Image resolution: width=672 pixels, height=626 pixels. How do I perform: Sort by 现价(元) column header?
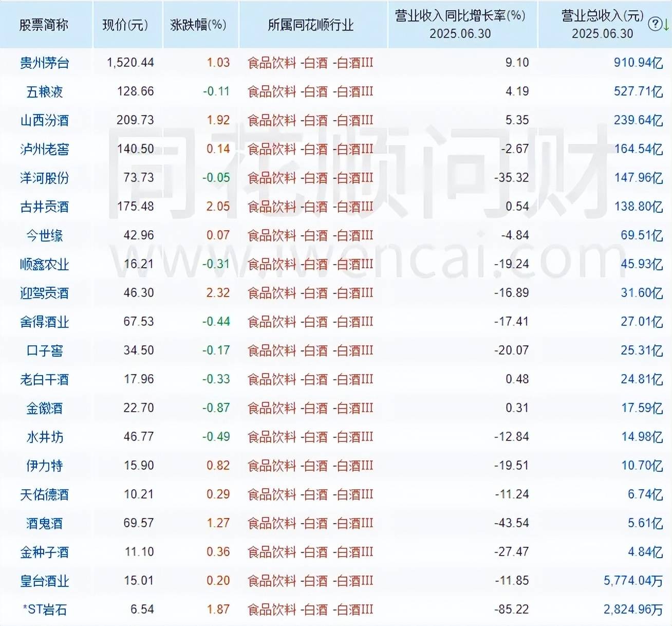tap(125, 25)
